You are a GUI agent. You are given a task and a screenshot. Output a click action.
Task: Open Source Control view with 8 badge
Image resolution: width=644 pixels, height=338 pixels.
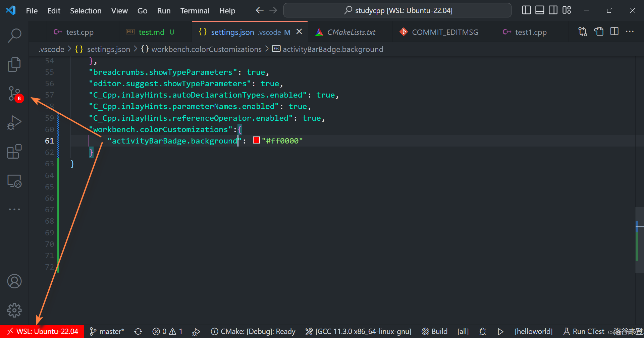click(x=14, y=94)
